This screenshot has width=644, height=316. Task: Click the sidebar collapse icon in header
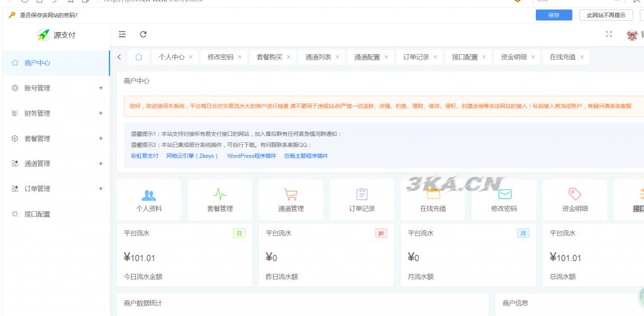pos(122,35)
